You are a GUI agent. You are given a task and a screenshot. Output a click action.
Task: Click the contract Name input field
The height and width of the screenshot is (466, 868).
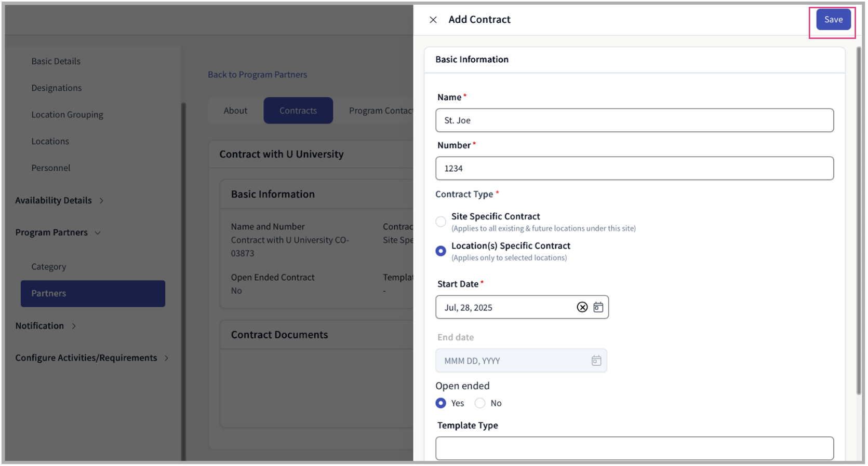pyautogui.click(x=634, y=120)
